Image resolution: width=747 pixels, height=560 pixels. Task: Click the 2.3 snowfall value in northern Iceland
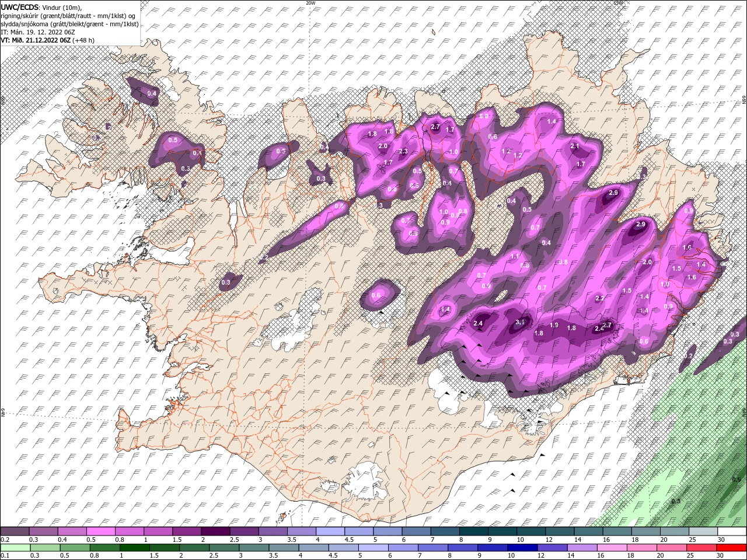(403, 152)
